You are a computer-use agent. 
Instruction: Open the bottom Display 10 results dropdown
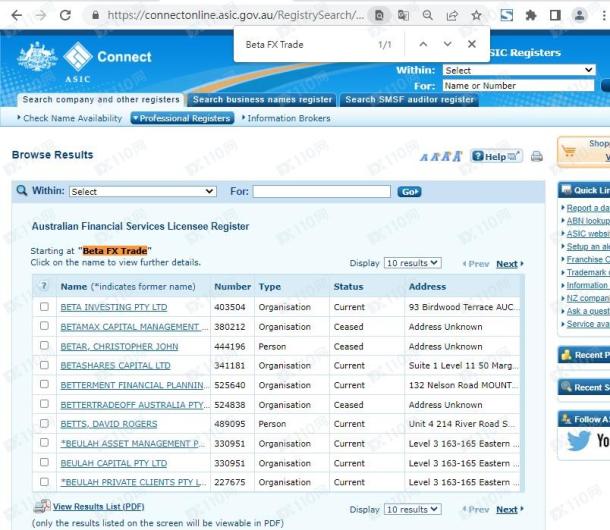412,509
